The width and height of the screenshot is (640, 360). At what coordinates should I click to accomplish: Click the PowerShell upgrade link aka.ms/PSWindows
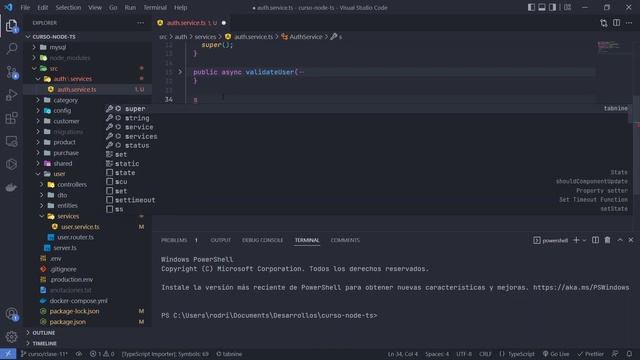(x=581, y=287)
